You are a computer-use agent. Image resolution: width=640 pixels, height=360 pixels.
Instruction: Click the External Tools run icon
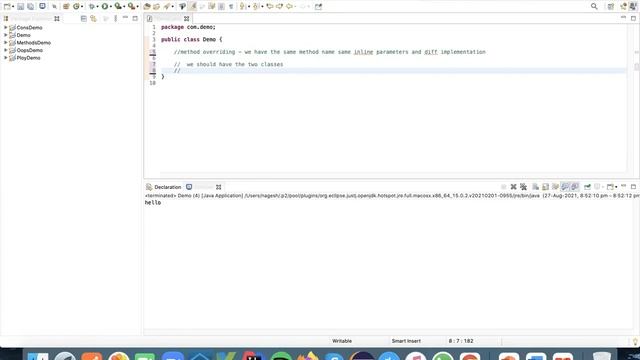coord(131,6)
